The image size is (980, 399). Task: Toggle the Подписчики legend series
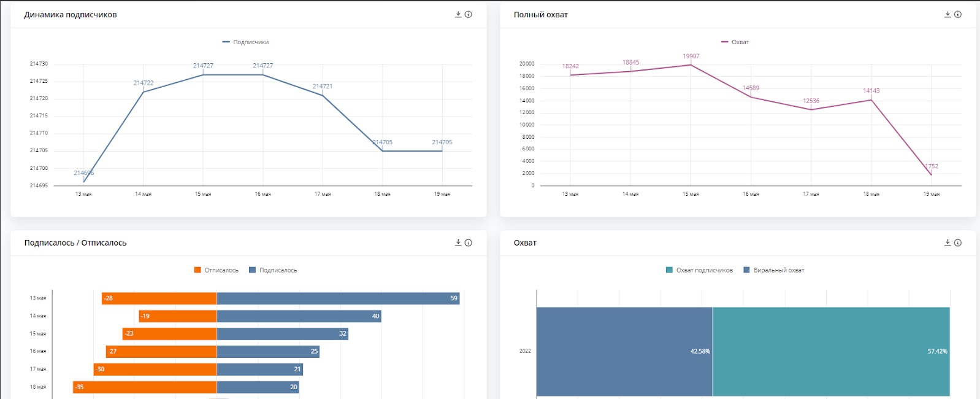tap(245, 42)
